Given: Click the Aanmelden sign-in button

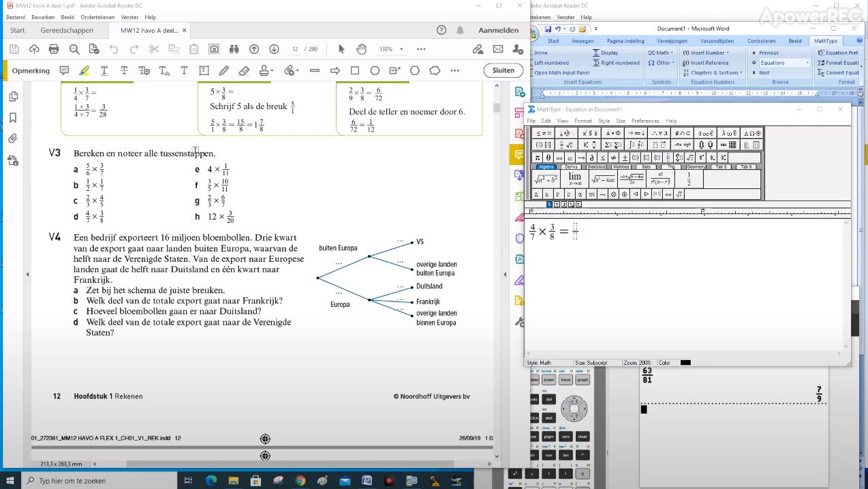Looking at the screenshot, I should 498,30.
